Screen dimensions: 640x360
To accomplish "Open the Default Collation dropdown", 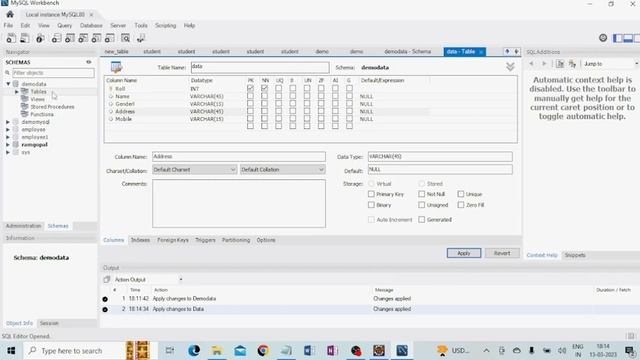I will tap(282, 169).
